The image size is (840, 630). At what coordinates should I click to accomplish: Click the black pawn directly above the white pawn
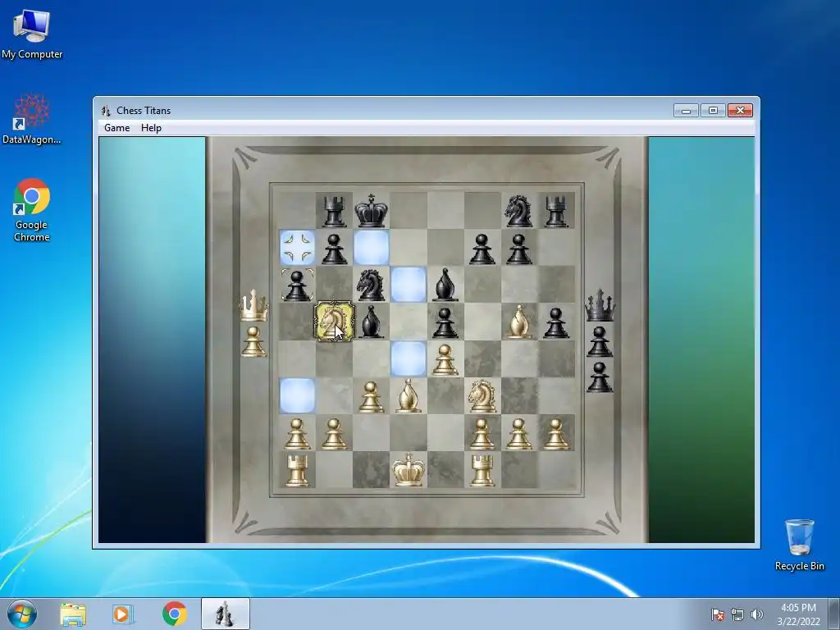tap(445, 322)
